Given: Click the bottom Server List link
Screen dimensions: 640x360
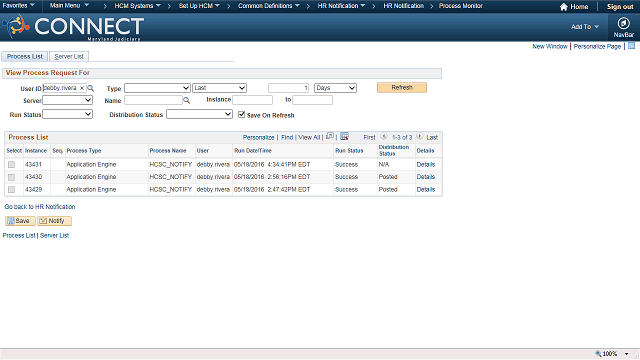Looking at the screenshot, I should (x=54, y=236).
